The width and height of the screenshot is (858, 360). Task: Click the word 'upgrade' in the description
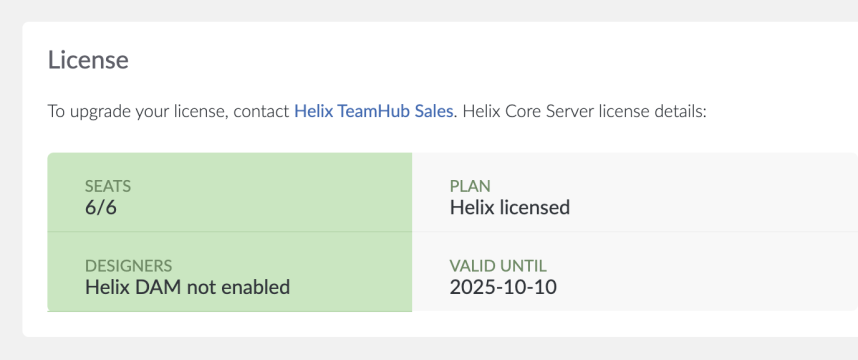[x=97, y=112]
